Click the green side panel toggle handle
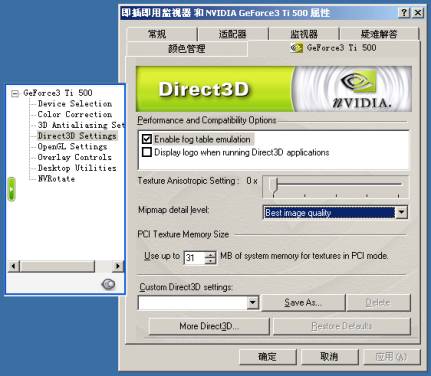The image size is (431, 376). click(12, 189)
